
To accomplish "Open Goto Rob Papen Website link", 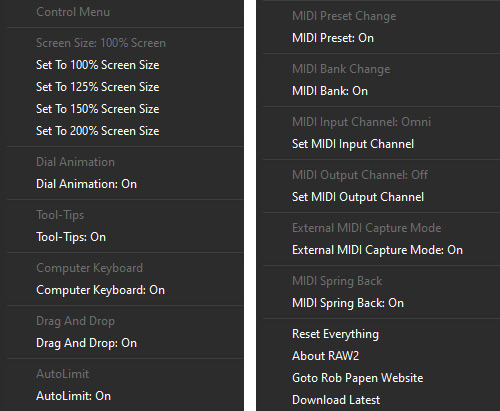I will [381, 378].
